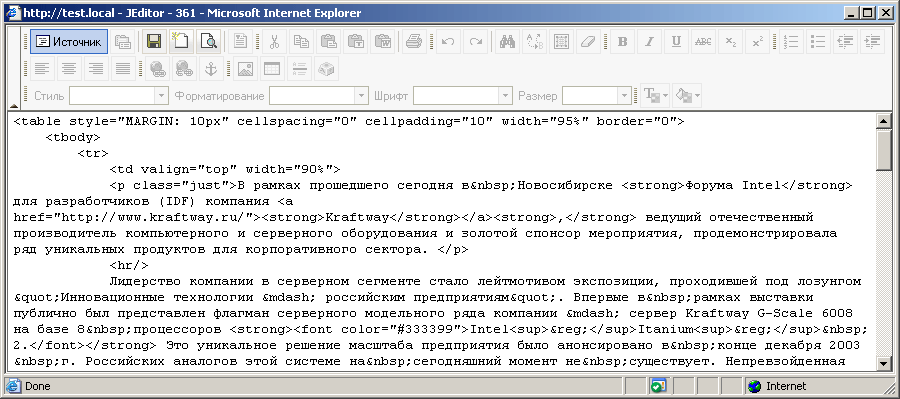Image resolution: width=900 pixels, height=399 pixels.
Task: Create a New Page
Action: click(x=181, y=42)
